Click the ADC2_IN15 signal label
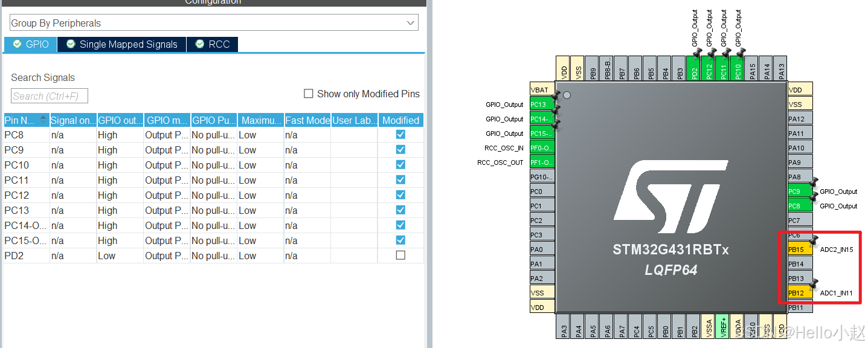Viewport: 868px width, 348px height. click(836, 250)
